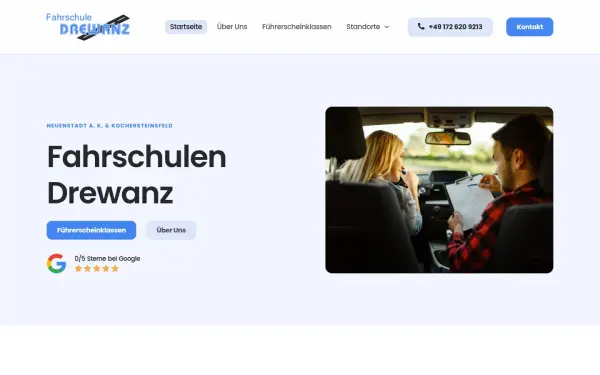Click the Fahrschulen Drewanz headline

[x=137, y=174]
